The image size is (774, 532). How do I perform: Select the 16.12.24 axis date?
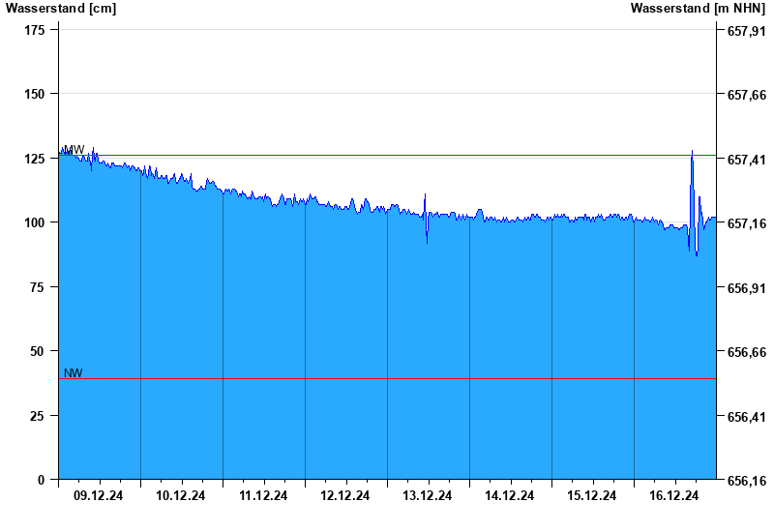pos(673,495)
